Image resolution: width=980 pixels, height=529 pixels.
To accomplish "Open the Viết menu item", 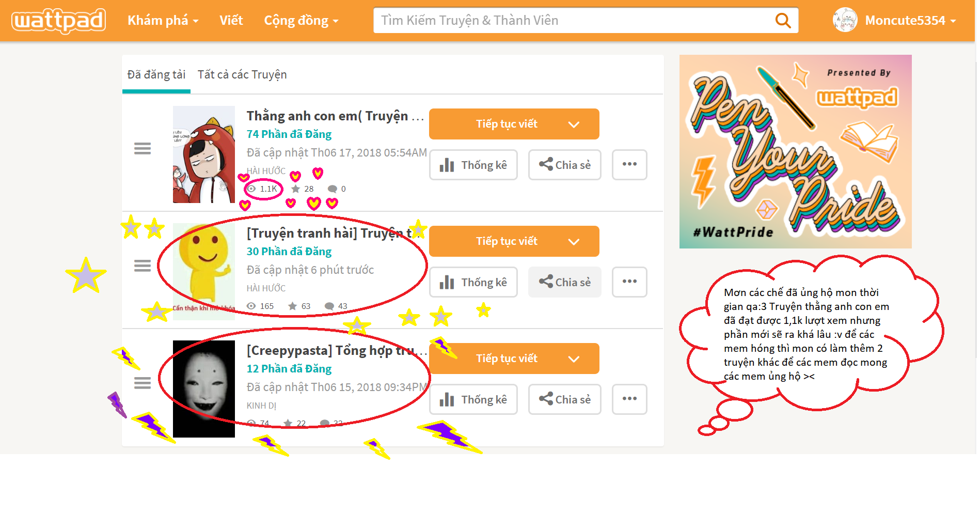I will pos(231,21).
